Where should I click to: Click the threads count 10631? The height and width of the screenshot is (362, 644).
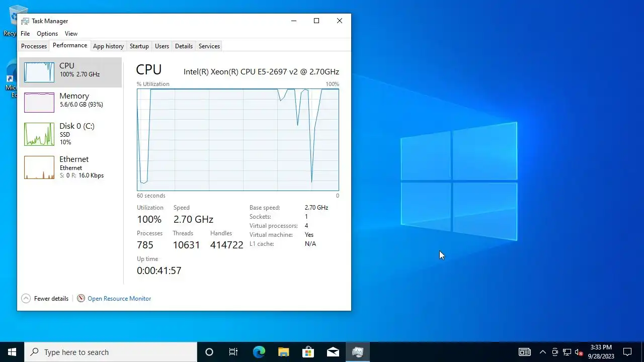click(186, 245)
